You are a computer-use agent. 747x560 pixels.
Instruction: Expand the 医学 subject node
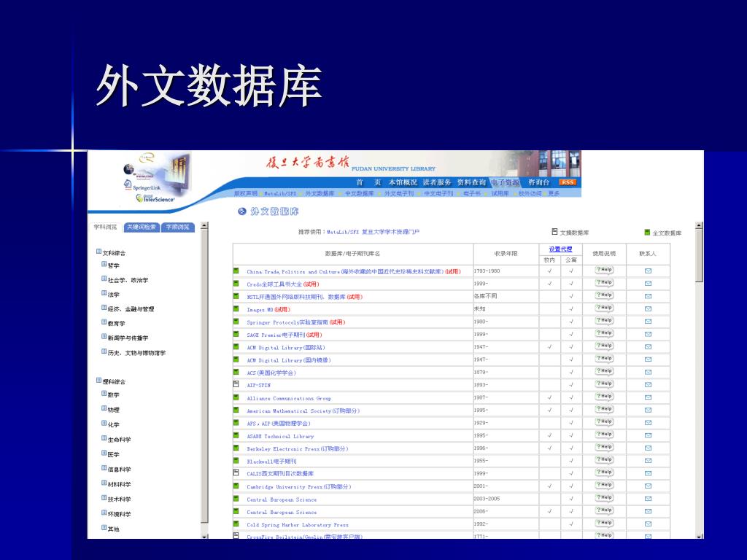pyautogui.click(x=104, y=454)
